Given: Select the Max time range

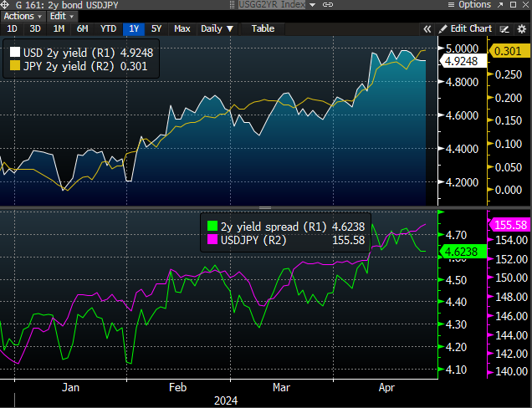Looking at the screenshot, I should click(x=182, y=28).
